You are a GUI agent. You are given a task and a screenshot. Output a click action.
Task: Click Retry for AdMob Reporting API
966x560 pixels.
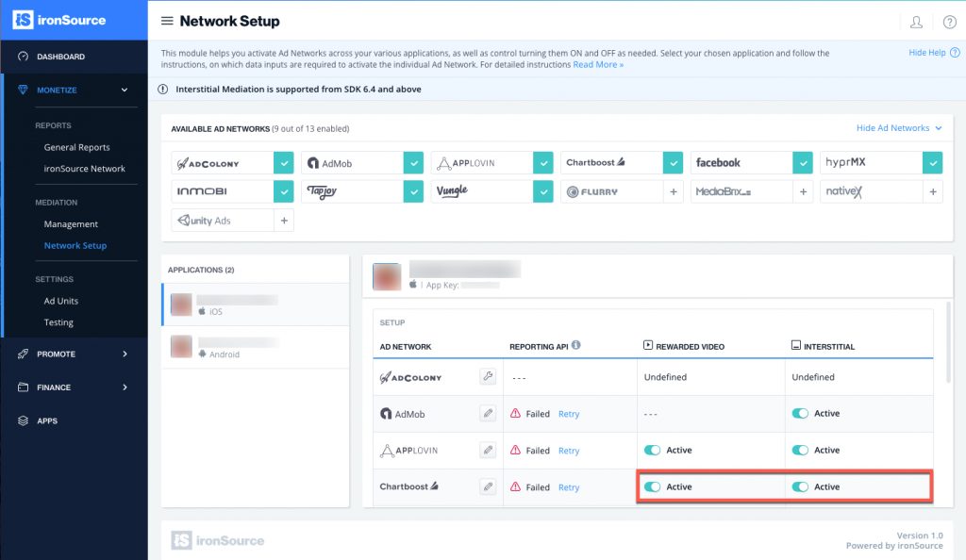click(x=568, y=413)
